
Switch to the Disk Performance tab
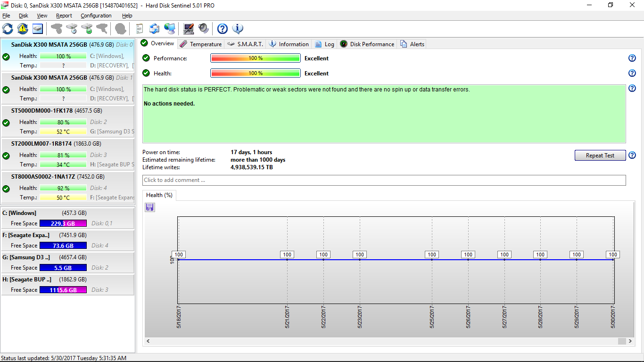(367, 44)
